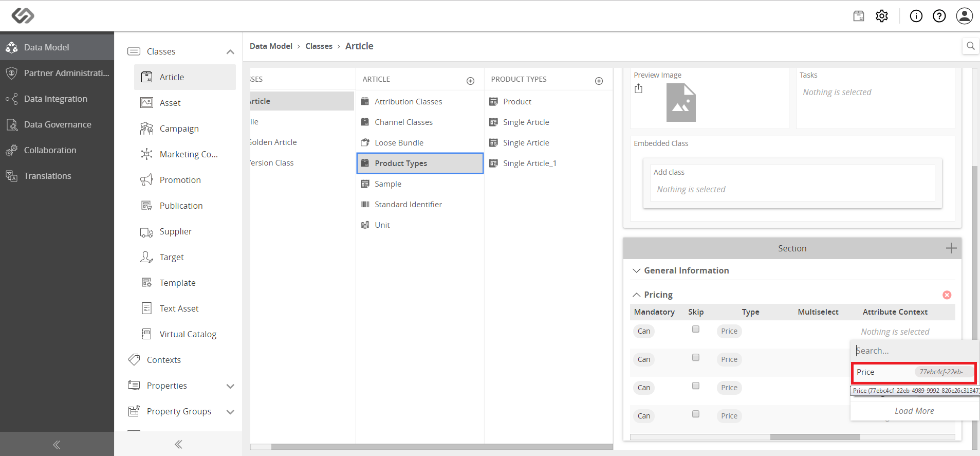Select the Target class icon

pyautogui.click(x=146, y=257)
